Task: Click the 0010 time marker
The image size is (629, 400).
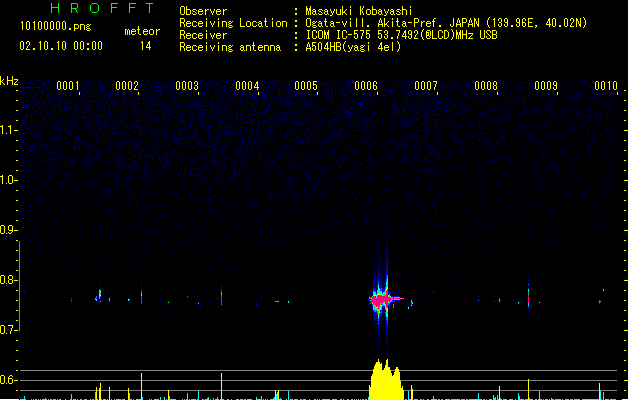Action: (x=605, y=86)
